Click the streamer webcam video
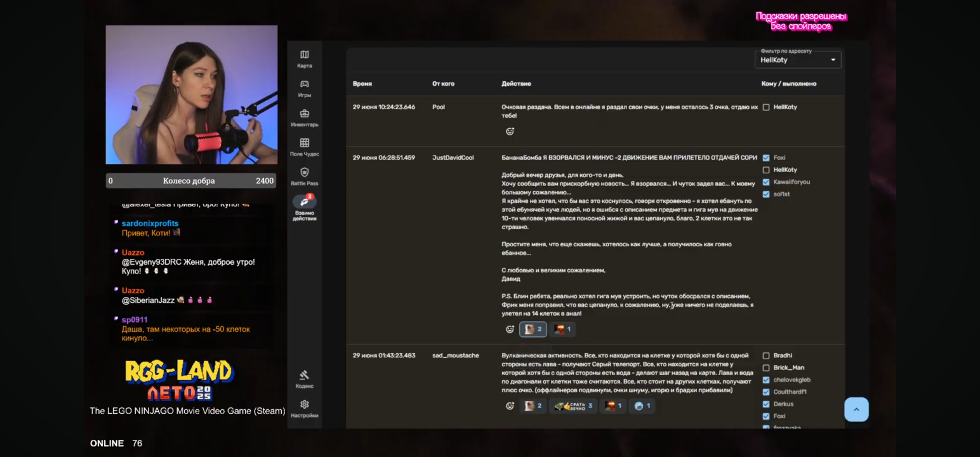980x457 pixels. (x=191, y=95)
